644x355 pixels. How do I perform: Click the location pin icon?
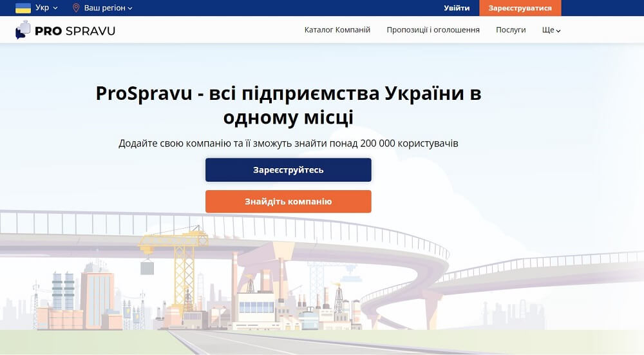pos(76,8)
